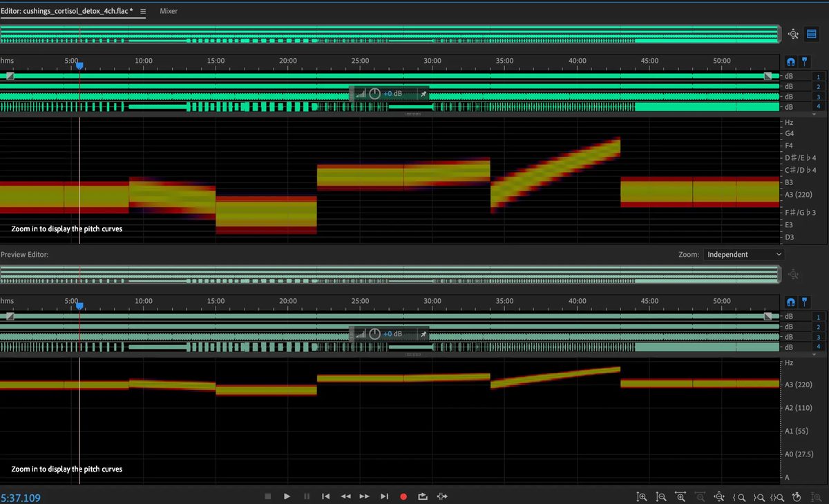The width and height of the screenshot is (829, 504).
Task: Click the Fast Forward transport button
Action: coord(365,496)
